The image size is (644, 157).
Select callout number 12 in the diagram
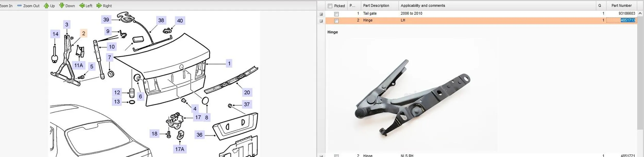point(117,93)
